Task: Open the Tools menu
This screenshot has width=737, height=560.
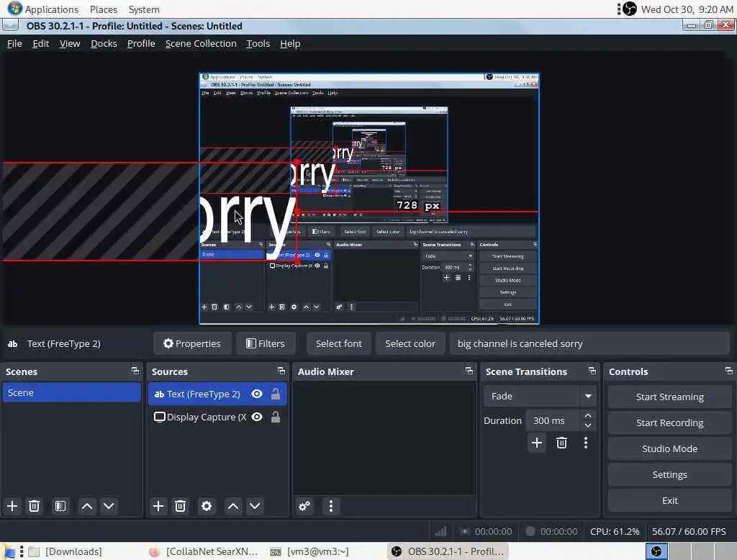Action: pyautogui.click(x=258, y=44)
